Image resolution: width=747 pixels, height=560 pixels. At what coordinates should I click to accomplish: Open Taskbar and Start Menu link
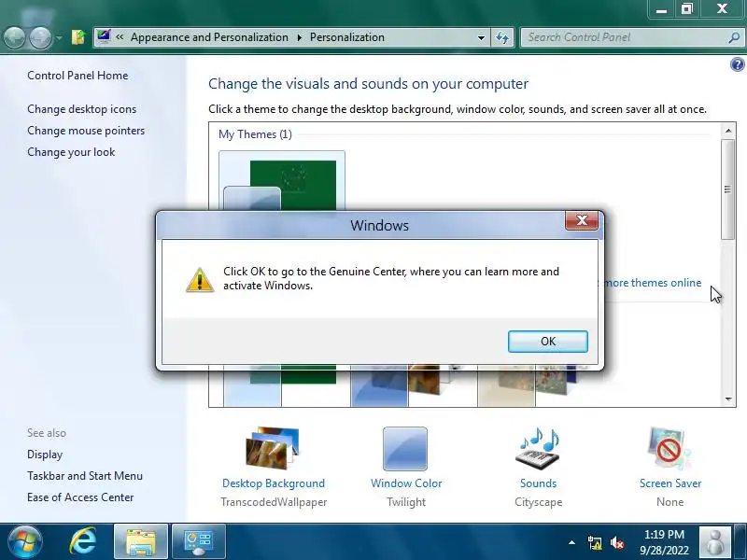pos(85,476)
